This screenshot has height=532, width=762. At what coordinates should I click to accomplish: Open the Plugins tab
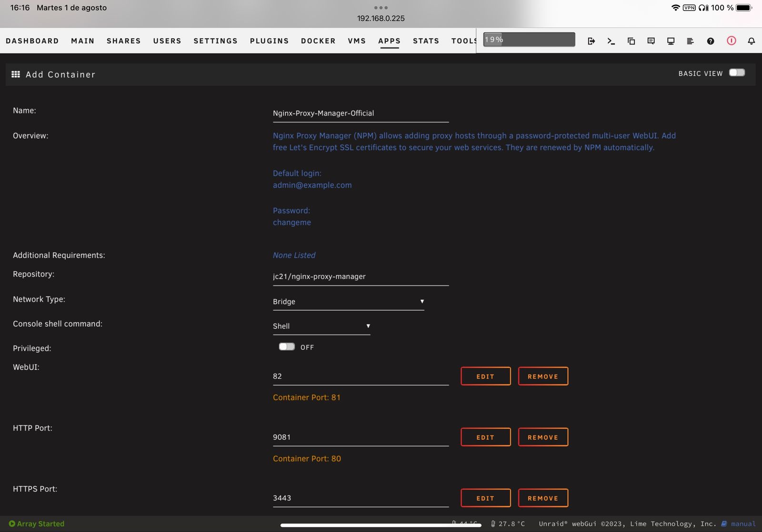click(270, 41)
